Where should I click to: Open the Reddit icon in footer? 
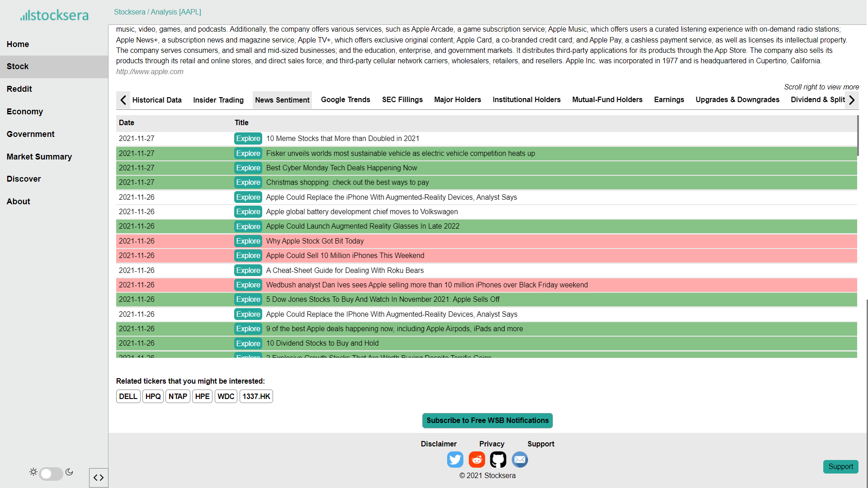click(x=476, y=460)
